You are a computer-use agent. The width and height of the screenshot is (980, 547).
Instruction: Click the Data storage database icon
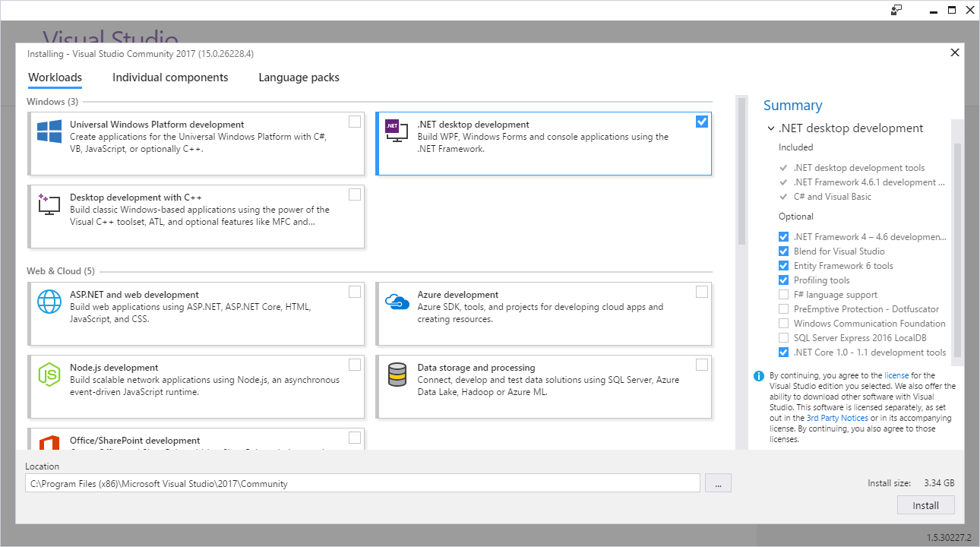[x=397, y=375]
